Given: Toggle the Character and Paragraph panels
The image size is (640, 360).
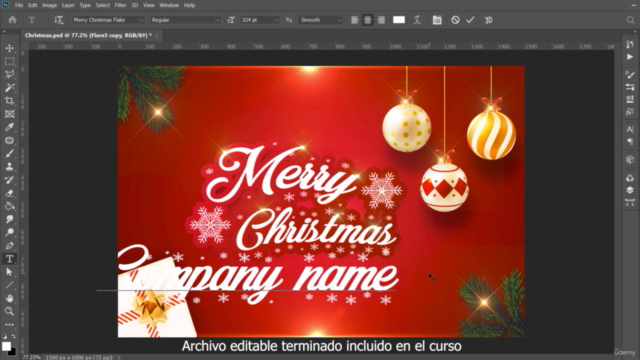Looking at the screenshot, I should point(437,20).
